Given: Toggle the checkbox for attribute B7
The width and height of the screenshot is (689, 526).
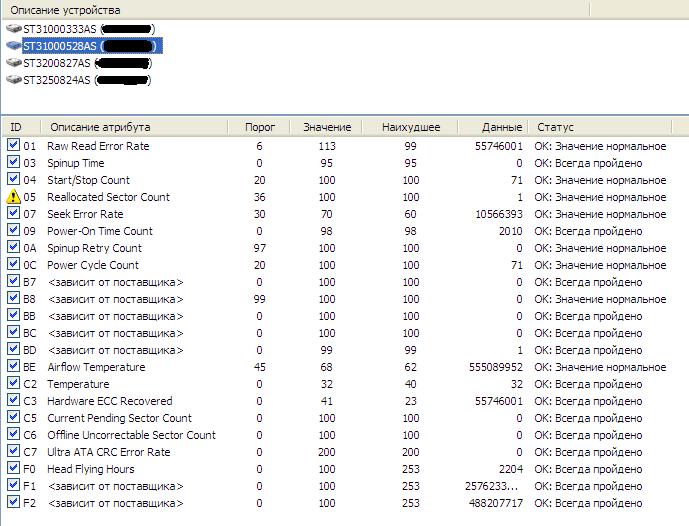Looking at the screenshot, I should (13, 281).
